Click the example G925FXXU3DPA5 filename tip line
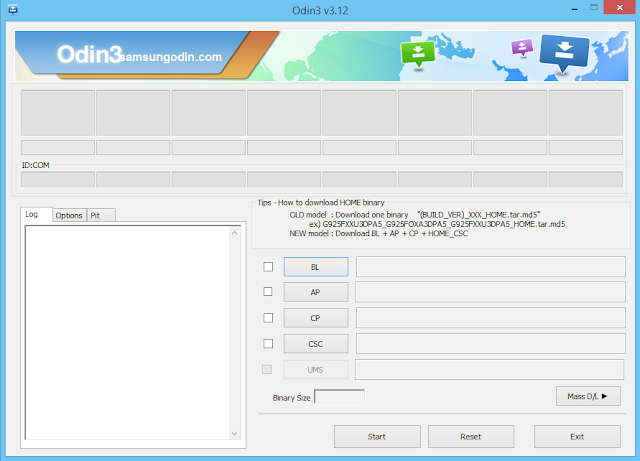The image size is (640, 461). [437, 224]
